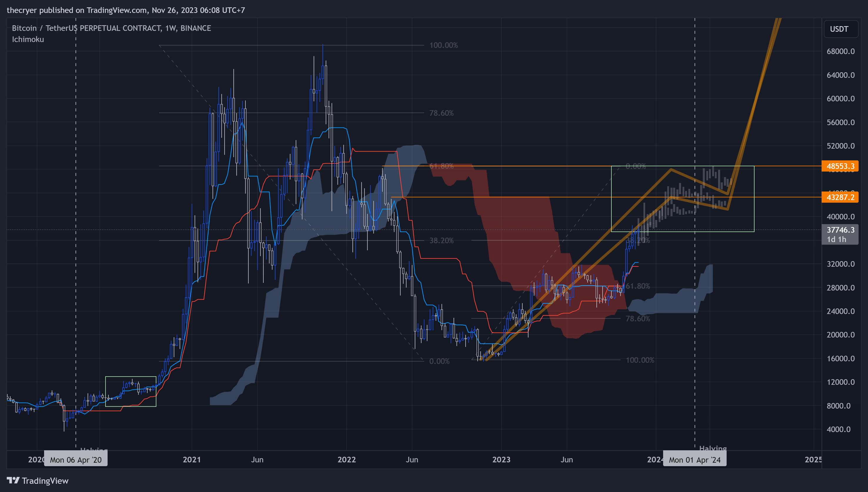Click the 78.60% Fibonacci label near 23000

(638, 319)
